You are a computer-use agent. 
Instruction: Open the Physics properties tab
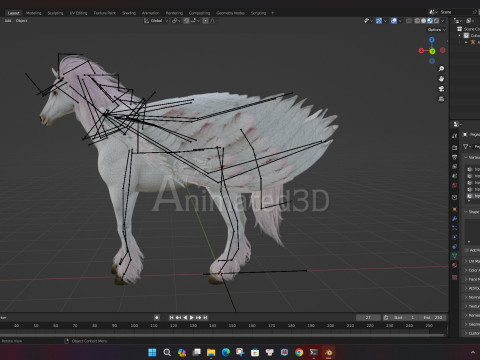tap(455, 237)
